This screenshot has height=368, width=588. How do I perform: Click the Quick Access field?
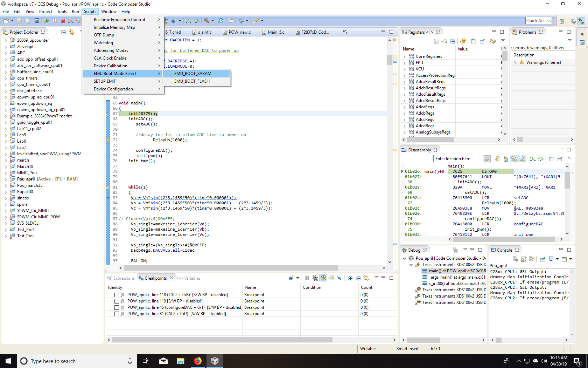(539, 21)
